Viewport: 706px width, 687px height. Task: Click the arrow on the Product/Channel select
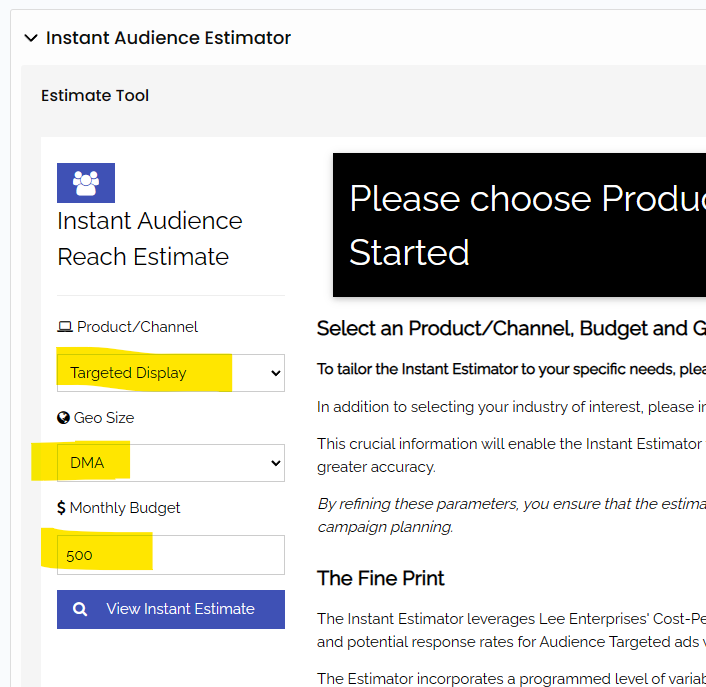click(x=276, y=373)
